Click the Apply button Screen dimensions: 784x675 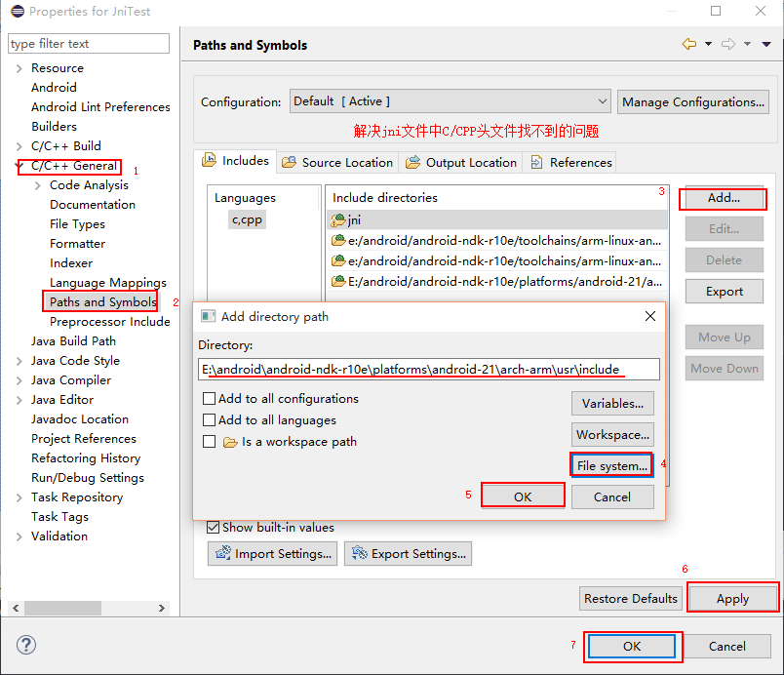click(x=732, y=599)
